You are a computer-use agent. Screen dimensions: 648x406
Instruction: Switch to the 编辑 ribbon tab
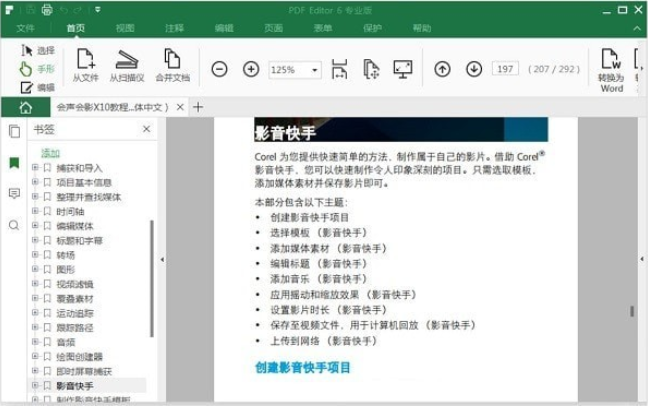click(224, 28)
